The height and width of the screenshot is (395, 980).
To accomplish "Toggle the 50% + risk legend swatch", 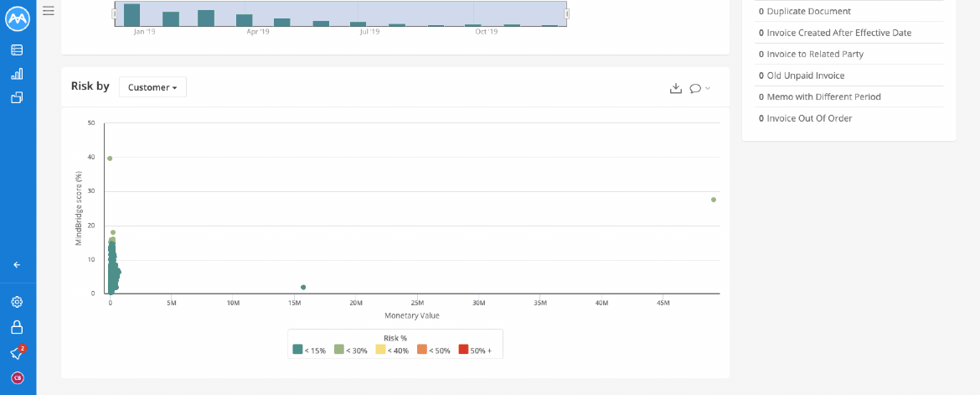I will [463, 351].
